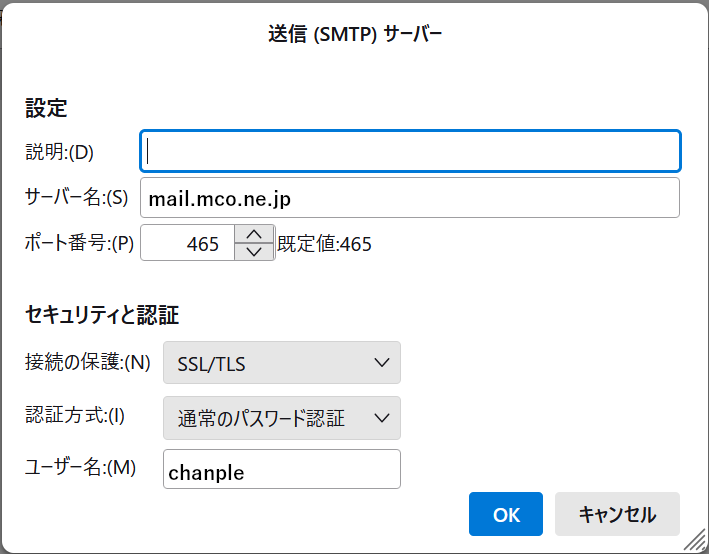Click the 既定値:465 default value text
Viewport: 709px width, 554px height.
coord(324,244)
